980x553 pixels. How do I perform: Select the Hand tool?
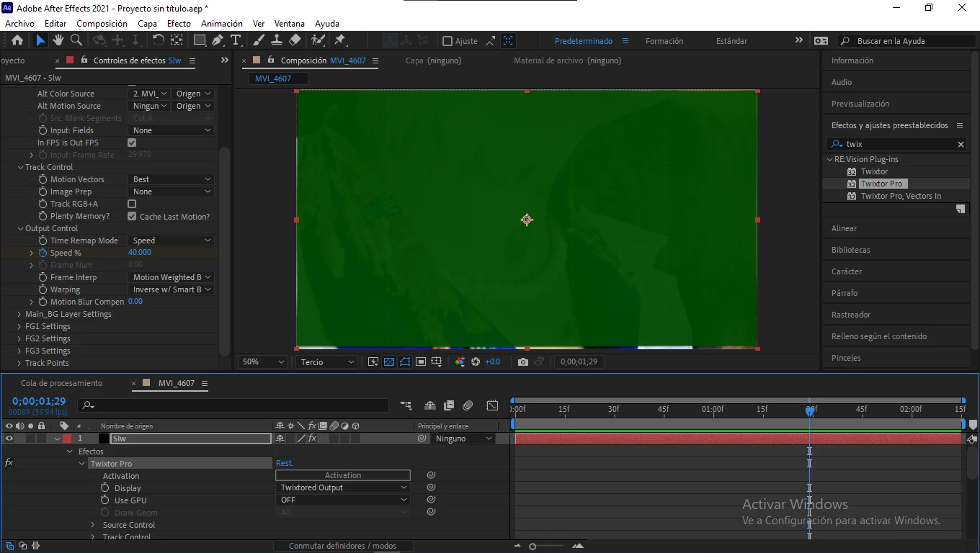(x=58, y=40)
